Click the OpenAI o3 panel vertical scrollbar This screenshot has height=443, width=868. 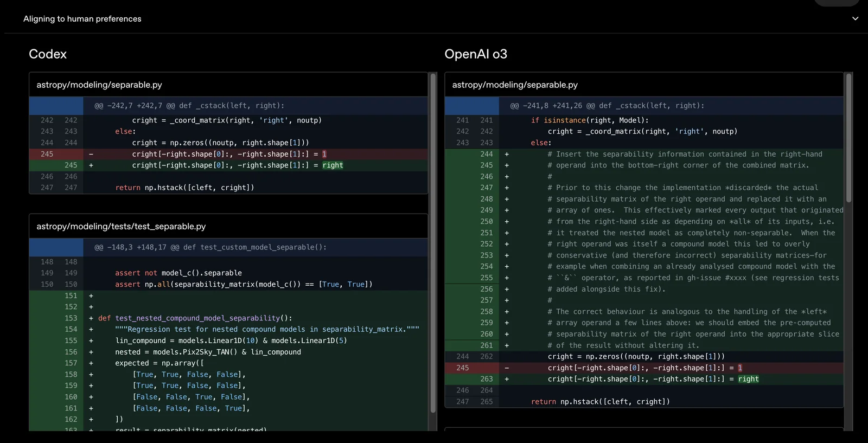848,138
